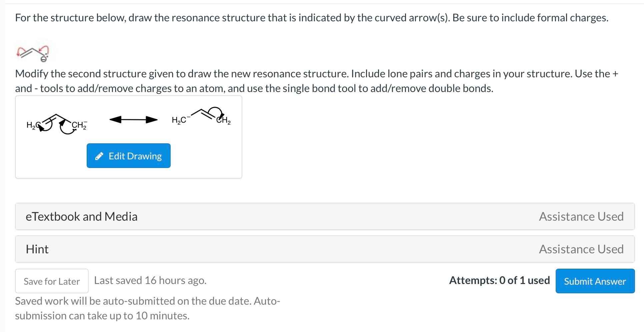Screen dimensions: 644x332
Task: Click Assistance Used next to eTextbook and Media
Action: pos(581,216)
